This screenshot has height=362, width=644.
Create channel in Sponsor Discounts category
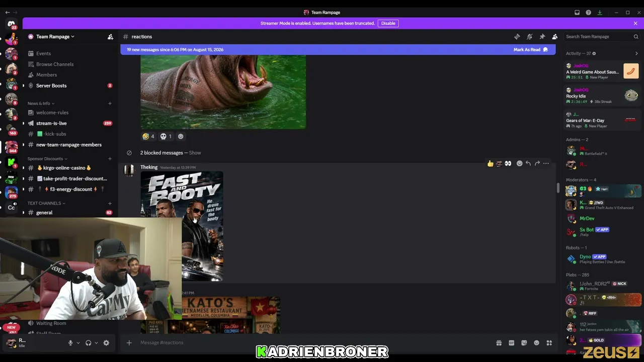click(x=110, y=159)
